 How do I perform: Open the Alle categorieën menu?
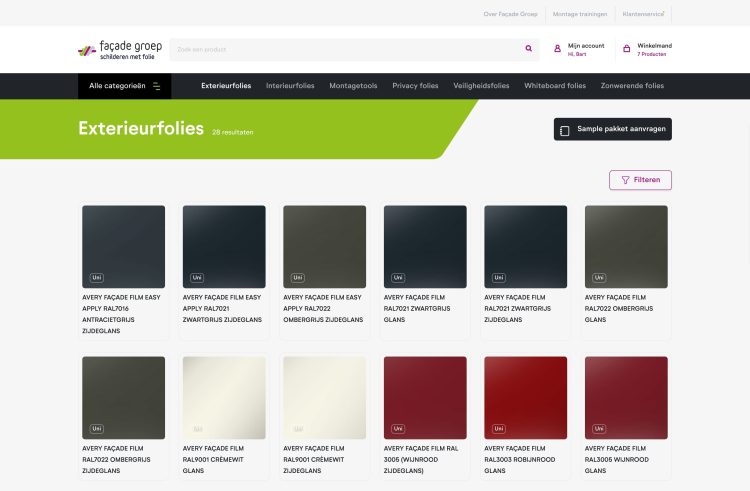point(124,86)
